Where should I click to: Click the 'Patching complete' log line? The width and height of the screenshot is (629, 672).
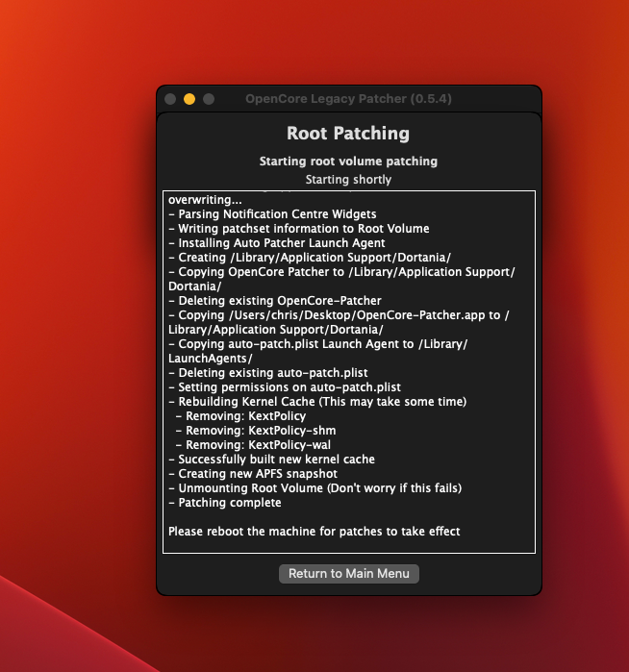(x=225, y=502)
